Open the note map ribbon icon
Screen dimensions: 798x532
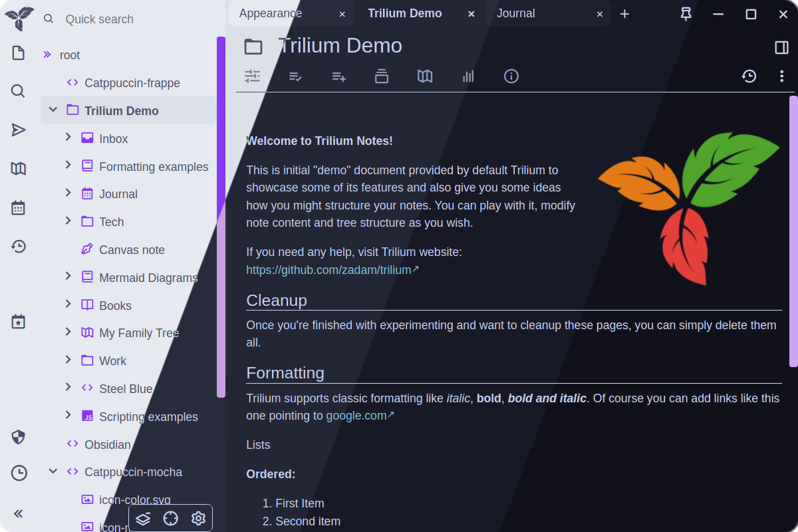click(425, 76)
